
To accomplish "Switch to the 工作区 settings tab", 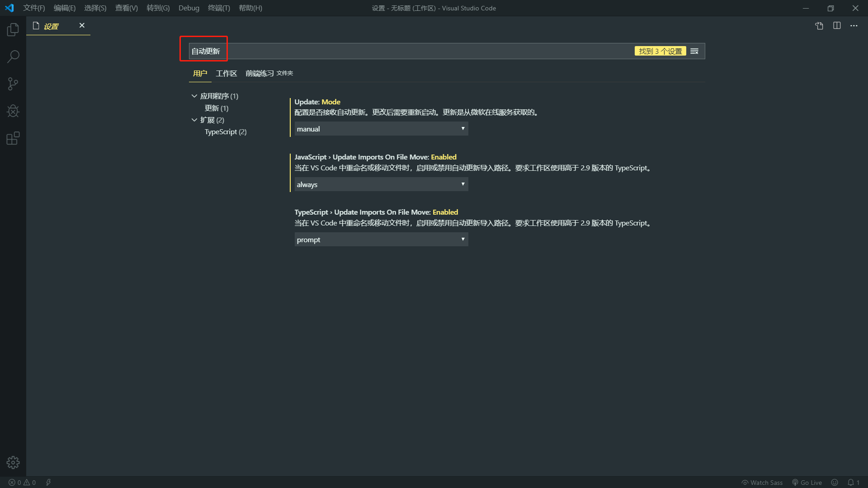I will (226, 73).
